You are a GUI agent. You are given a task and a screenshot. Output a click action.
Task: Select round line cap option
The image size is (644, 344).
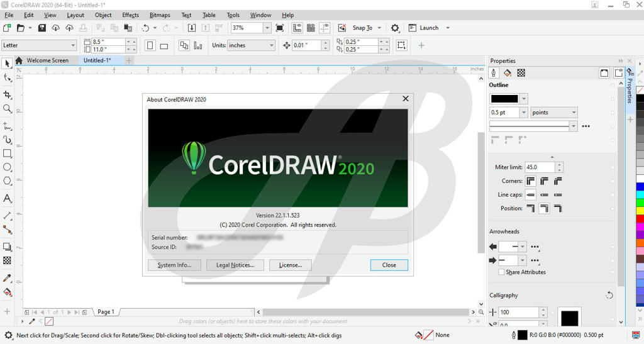click(544, 194)
